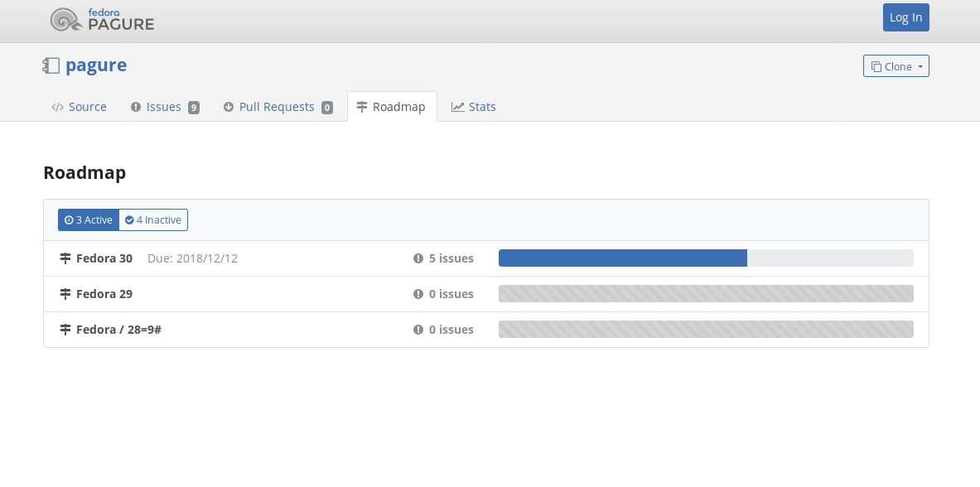The width and height of the screenshot is (980, 487).
Task: Click the copy icon in the Clone button
Action: coord(876,67)
